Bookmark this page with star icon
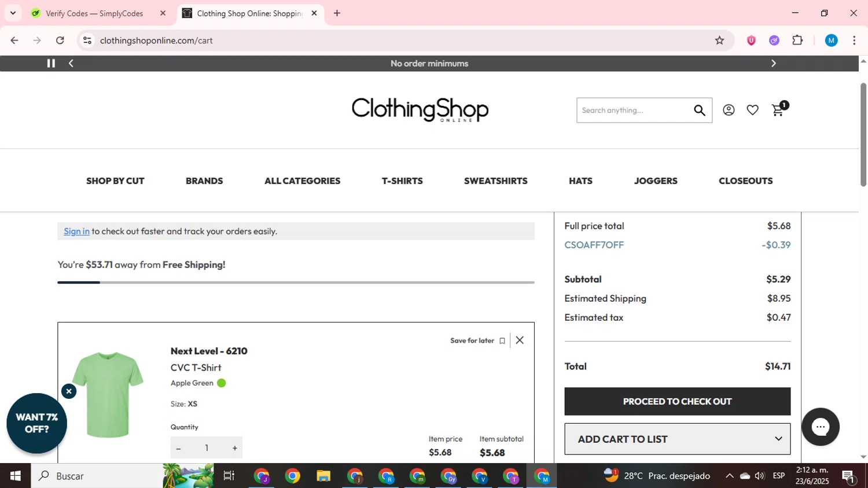 [x=719, y=41]
